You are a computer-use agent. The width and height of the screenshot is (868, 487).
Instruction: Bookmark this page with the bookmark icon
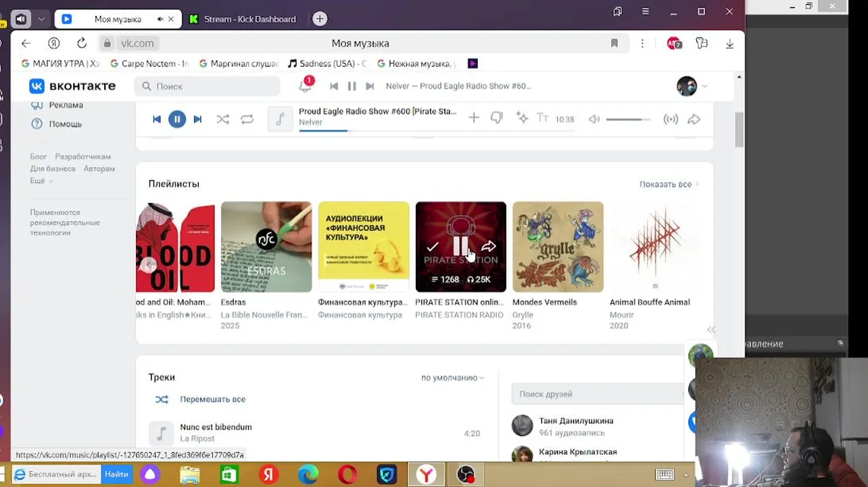[x=614, y=43]
